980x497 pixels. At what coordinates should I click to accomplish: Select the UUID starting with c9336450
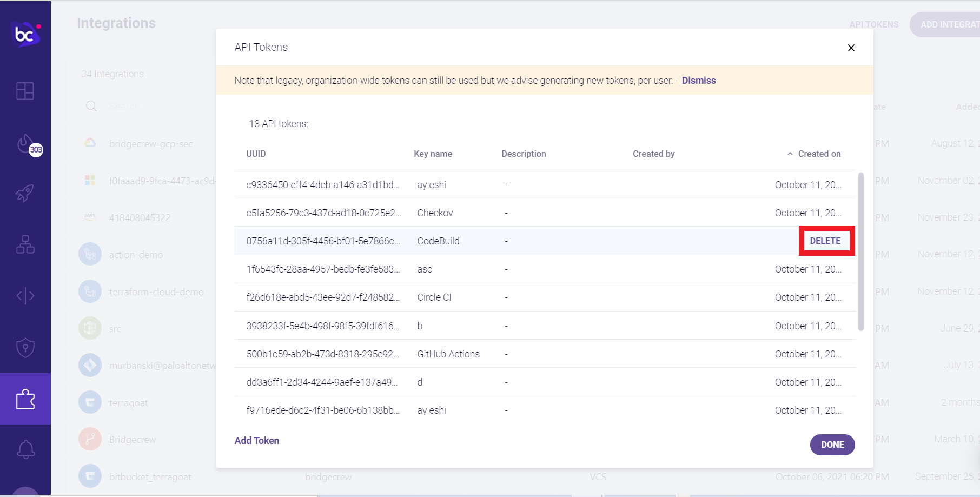click(x=323, y=185)
